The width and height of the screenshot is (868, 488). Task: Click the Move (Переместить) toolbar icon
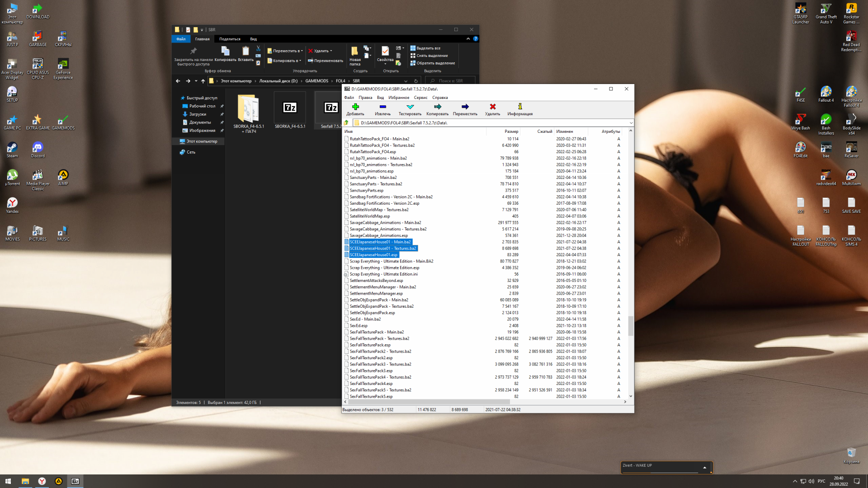[465, 107]
